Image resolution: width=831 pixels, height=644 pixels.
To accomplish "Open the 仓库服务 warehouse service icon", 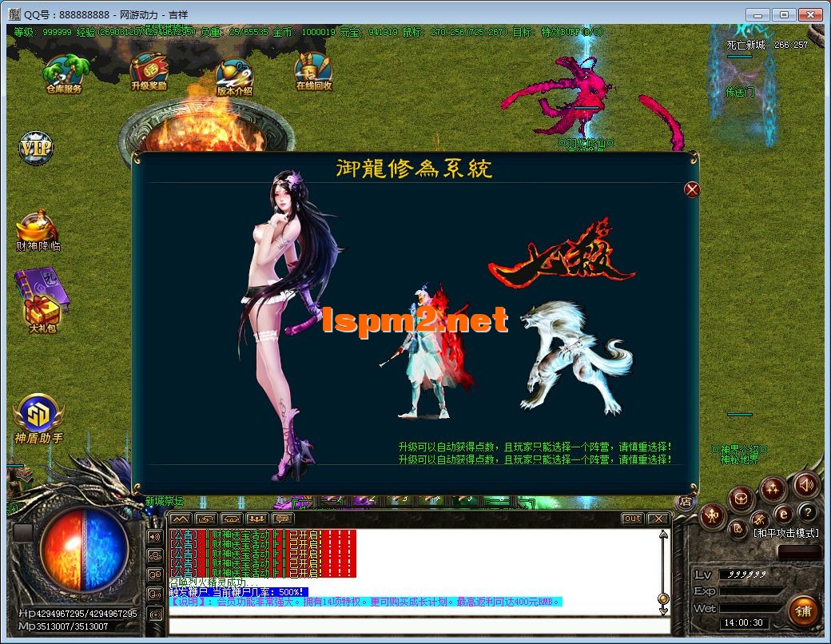I will click(x=64, y=74).
